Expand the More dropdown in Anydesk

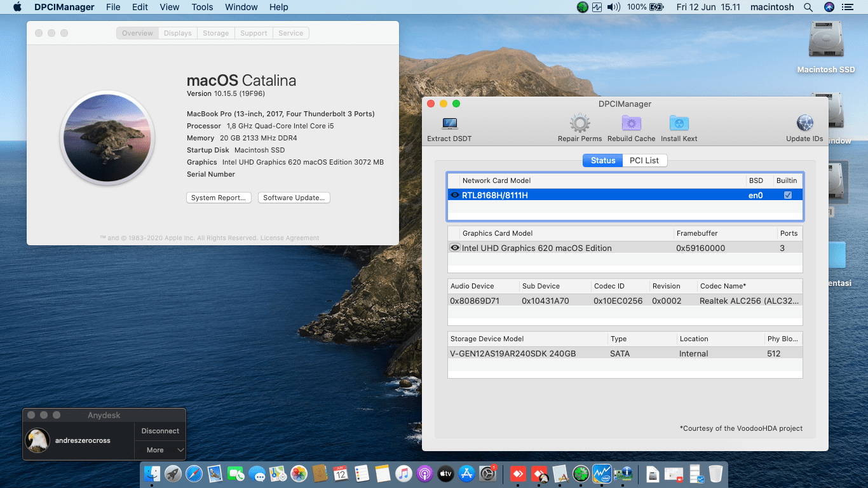point(159,450)
